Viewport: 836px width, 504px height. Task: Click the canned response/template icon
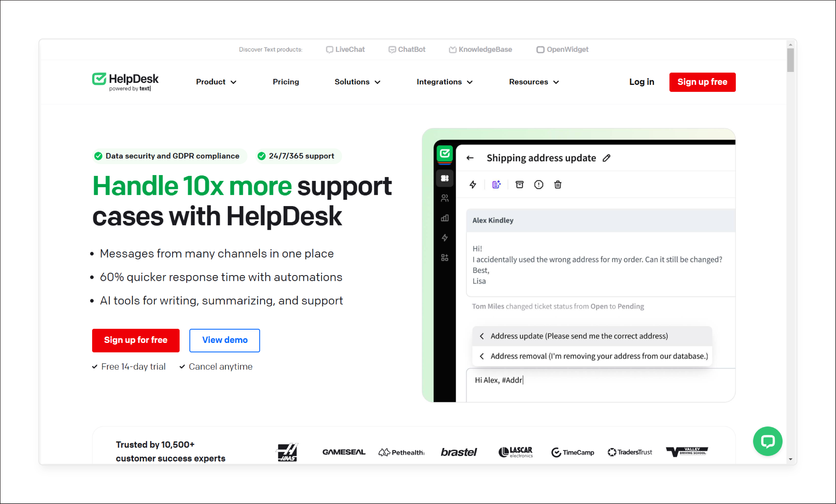pyautogui.click(x=496, y=185)
